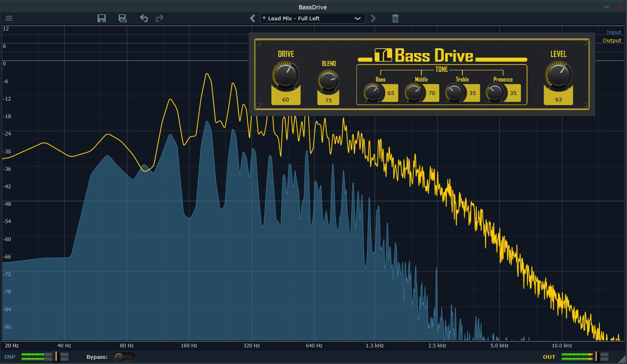Select the Middle value 70
The image size is (627, 364).
(432, 93)
